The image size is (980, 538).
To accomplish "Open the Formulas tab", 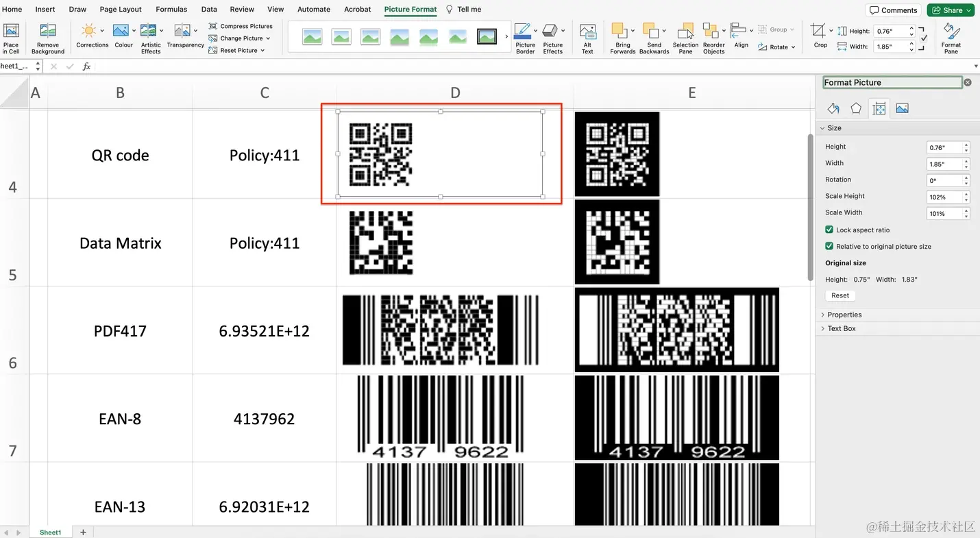I will [x=171, y=10].
